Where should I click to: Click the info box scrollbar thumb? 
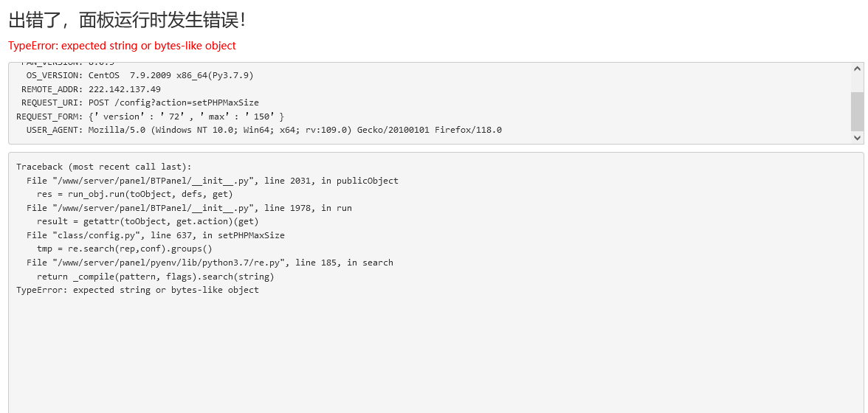pos(858,111)
